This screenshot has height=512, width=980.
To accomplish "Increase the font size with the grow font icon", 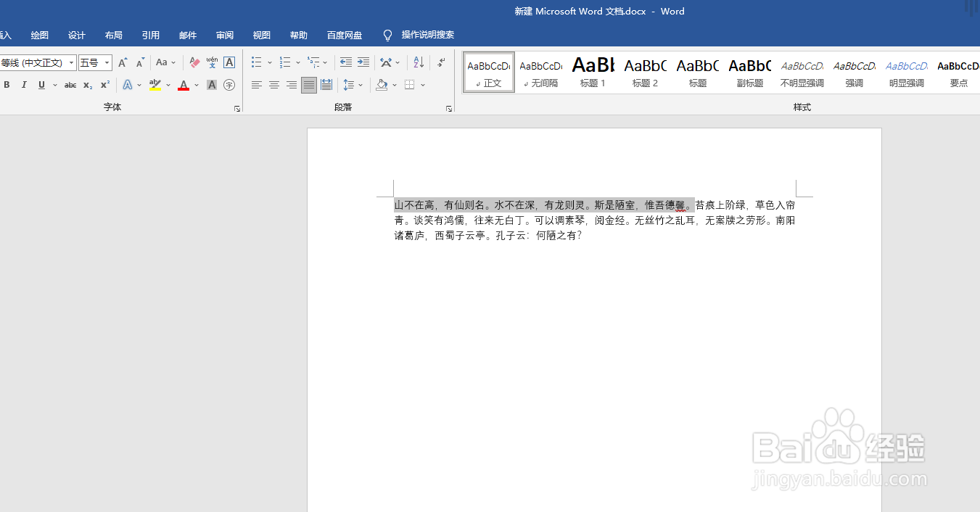I will point(122,62).
